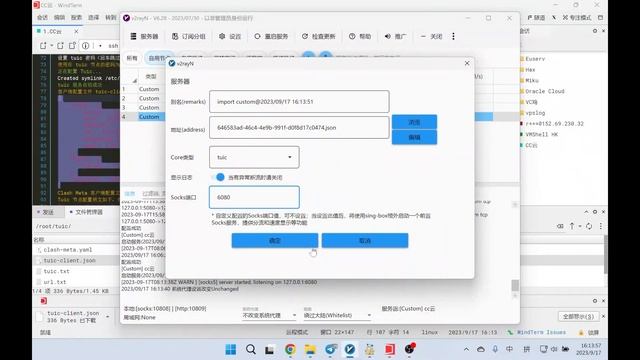Click the 重启服务 restart service button
Image resolution: width=640 pixels, height=360 pixels.
click(271, 36)
